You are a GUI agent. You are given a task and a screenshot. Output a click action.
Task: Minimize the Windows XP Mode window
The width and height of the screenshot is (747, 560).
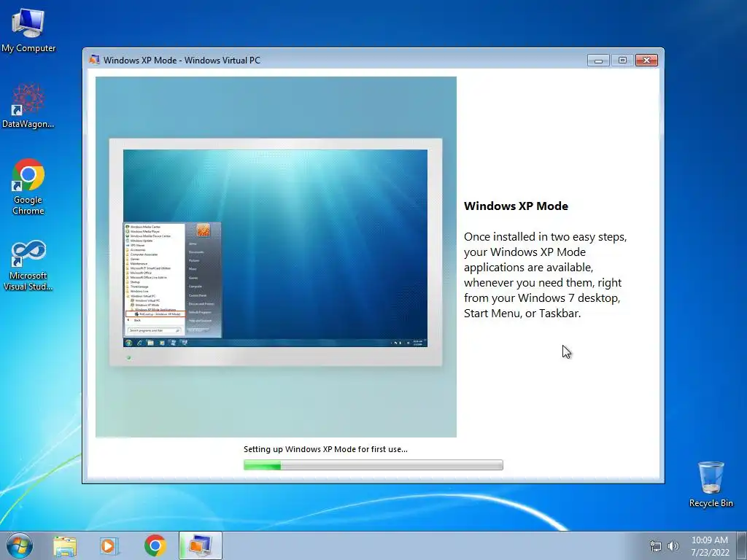pos(598,60)
